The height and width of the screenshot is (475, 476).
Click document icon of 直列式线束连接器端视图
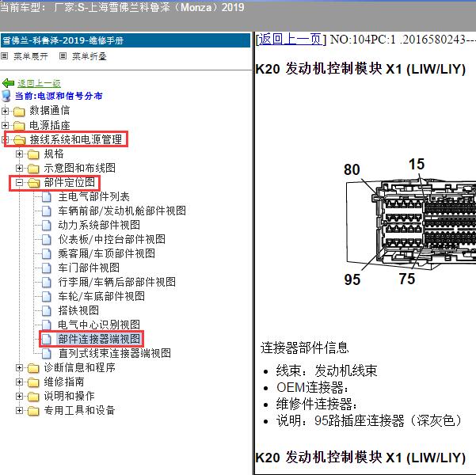(x=47, y=353)
